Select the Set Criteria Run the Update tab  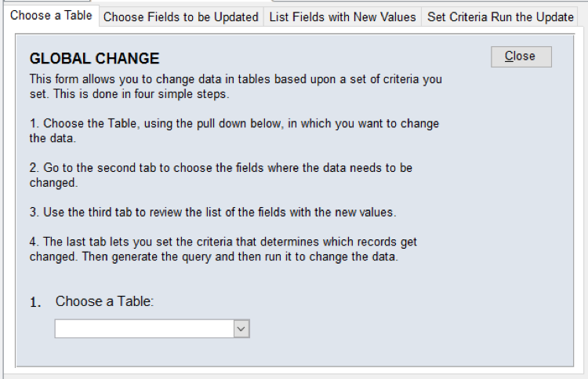500,16
